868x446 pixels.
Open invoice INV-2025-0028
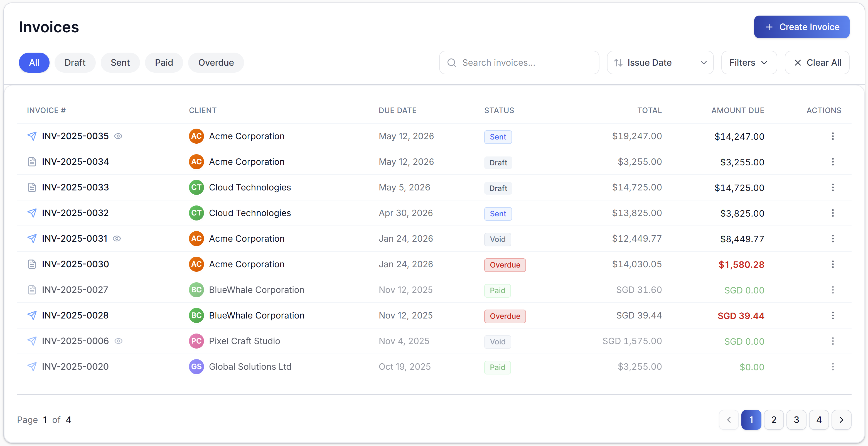[75, 315]
